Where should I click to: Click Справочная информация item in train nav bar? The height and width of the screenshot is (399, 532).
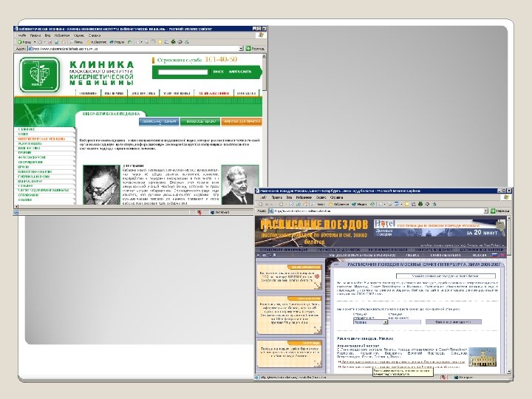(284, 250)
